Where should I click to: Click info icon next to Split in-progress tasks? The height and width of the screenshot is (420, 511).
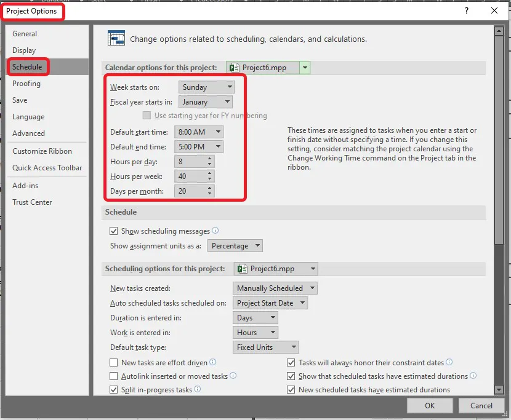pos(198,389)
